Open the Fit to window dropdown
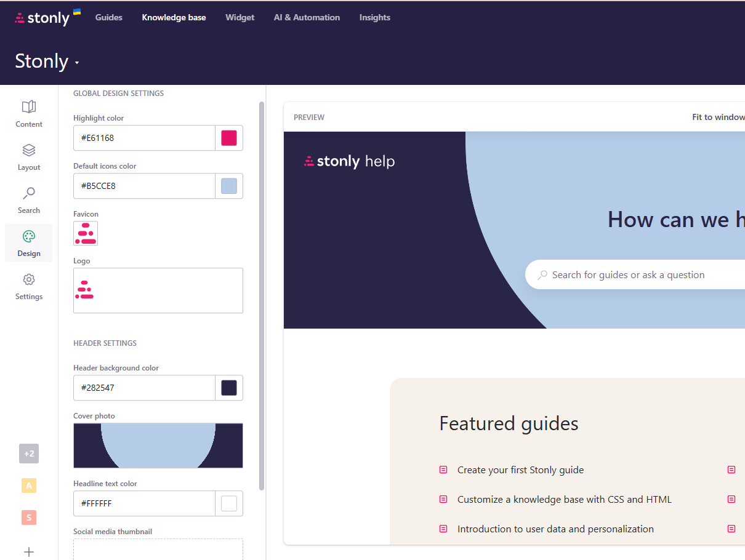745x560 pixels. click(x=719, y=117)
